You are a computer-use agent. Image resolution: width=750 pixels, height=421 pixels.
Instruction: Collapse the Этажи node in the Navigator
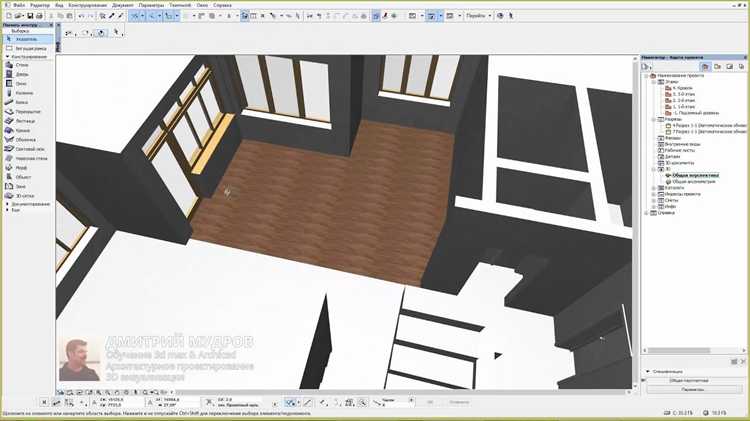point(654,82)
